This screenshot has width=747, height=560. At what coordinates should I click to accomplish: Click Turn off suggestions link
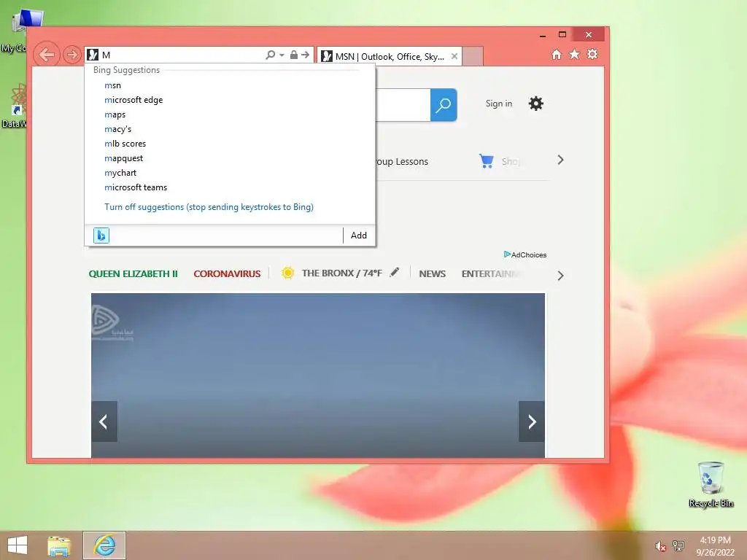(x=209, y=207)
